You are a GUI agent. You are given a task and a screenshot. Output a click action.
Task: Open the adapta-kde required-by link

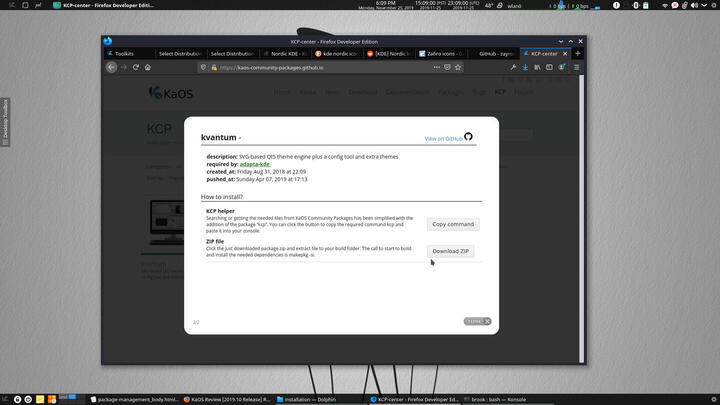(255, 164)
